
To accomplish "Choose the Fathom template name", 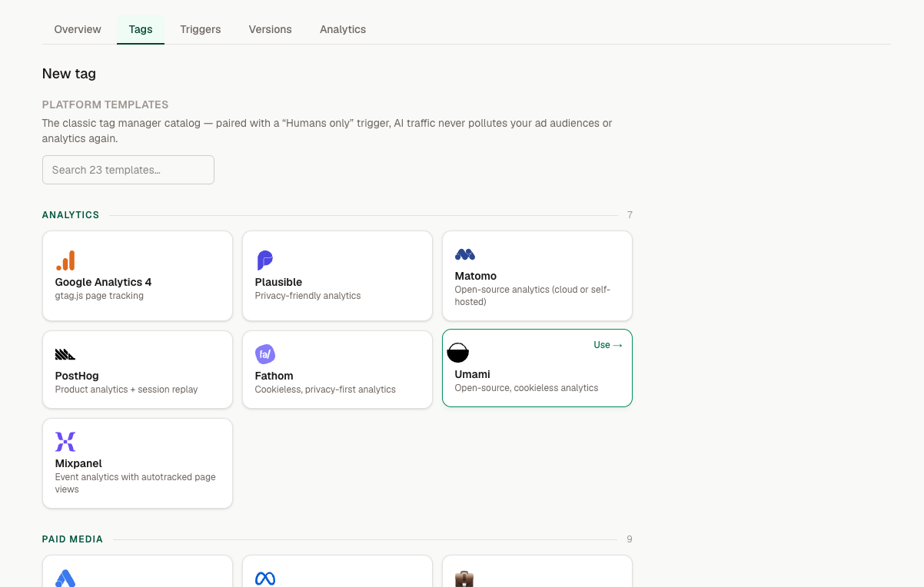I will [274, 376].
